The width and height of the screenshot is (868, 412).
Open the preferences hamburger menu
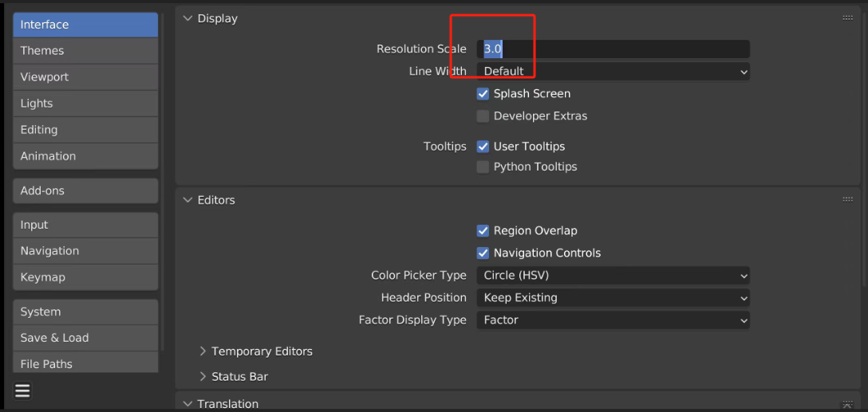[x=22, y=391]
